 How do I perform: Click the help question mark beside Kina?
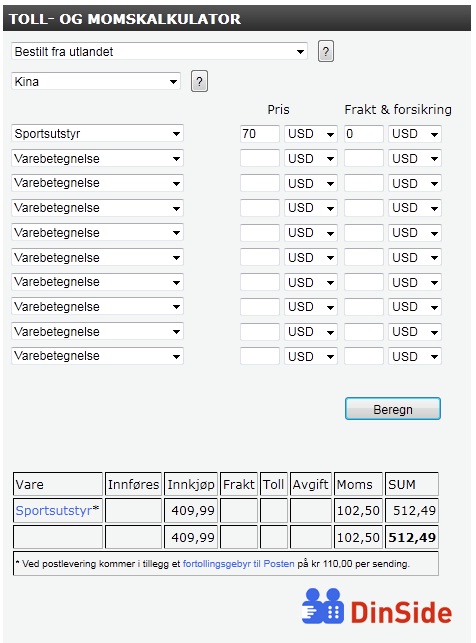click(x=199, y=82)
